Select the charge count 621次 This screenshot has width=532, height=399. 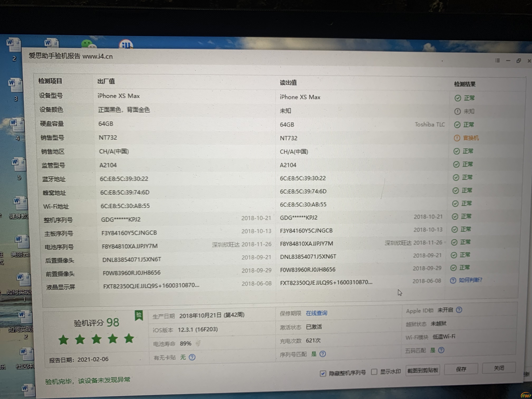point(313,341)
